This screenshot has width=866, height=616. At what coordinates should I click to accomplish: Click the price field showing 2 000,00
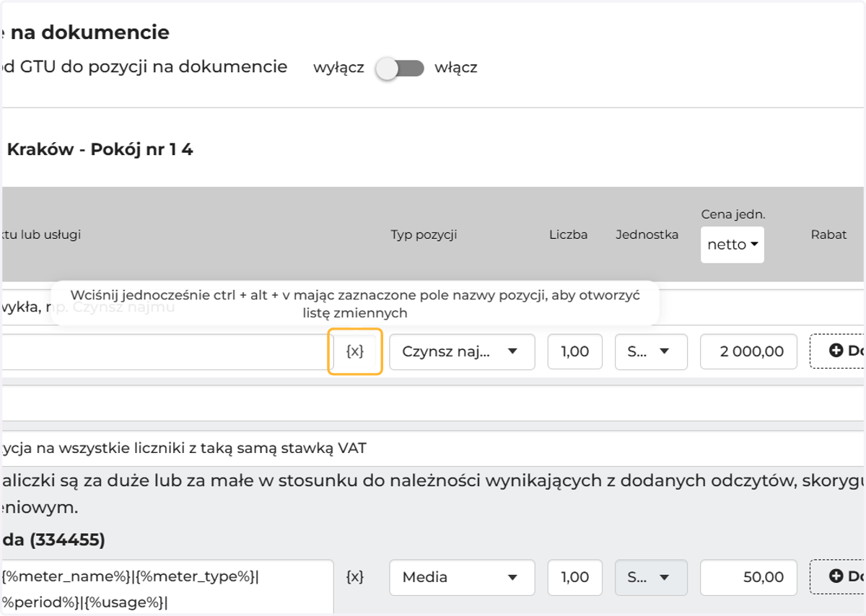(748, 351)
